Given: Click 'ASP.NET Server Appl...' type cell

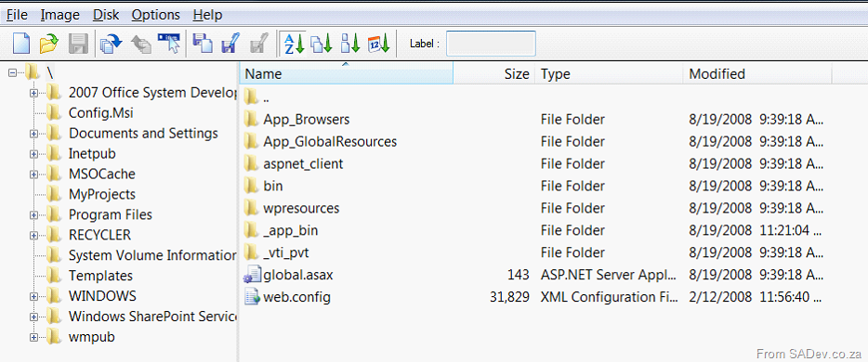Looking at the screenshot, I should 609,275.
